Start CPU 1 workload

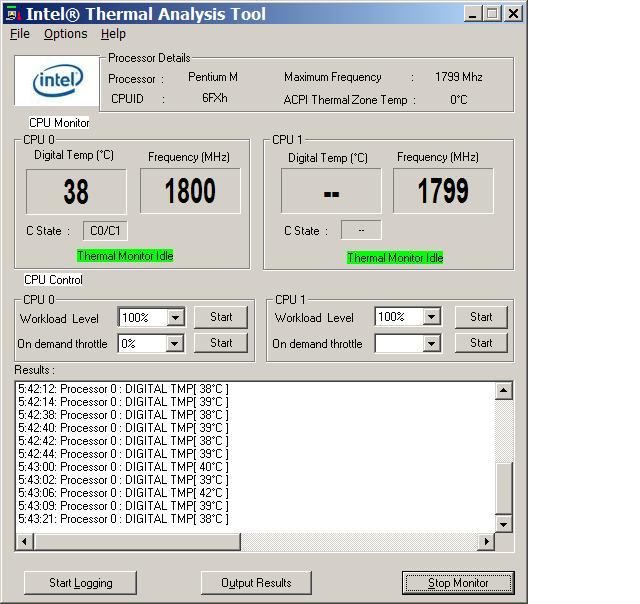coord(481,317)
